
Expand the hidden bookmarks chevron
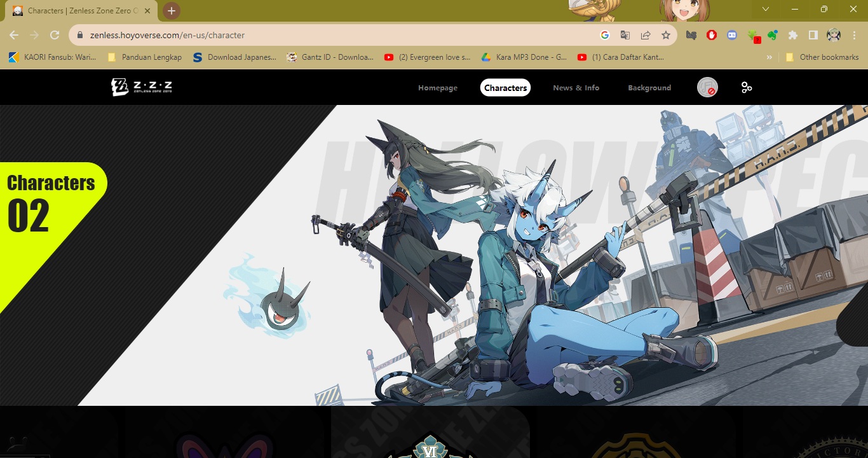(770, 57)
